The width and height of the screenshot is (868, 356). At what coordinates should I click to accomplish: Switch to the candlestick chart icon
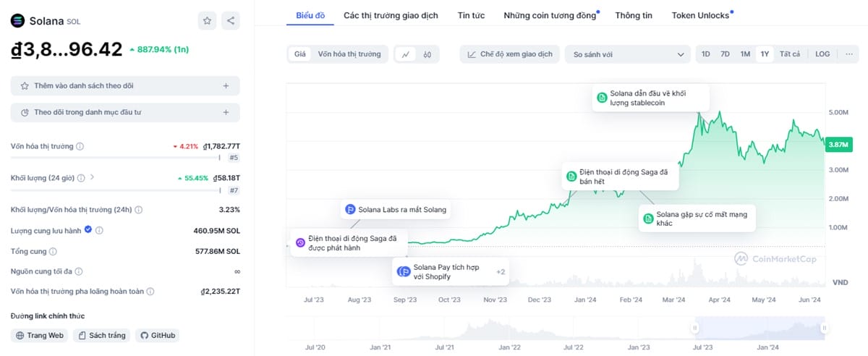tap(427, 54)
